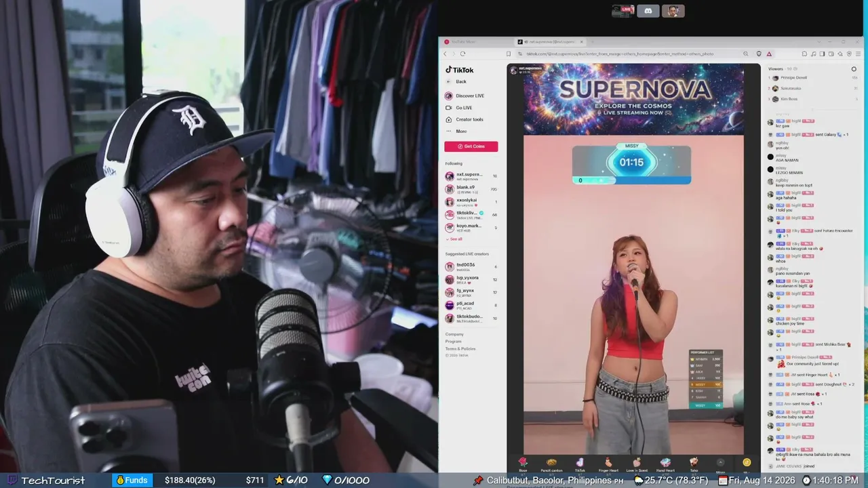Send a Pancit canton gift
The height and width of the screenshot is (488, 868).
pos(551,464)
